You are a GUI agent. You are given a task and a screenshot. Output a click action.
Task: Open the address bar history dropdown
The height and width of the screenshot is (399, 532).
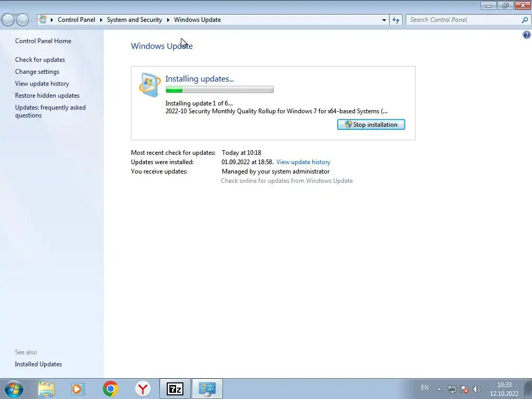tap(384, 20)
